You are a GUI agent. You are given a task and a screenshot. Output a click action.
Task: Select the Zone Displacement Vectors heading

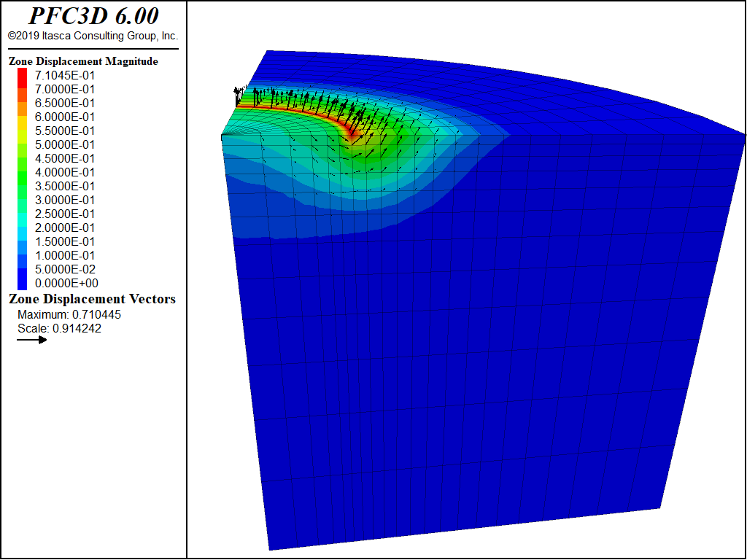pos(93,299)
